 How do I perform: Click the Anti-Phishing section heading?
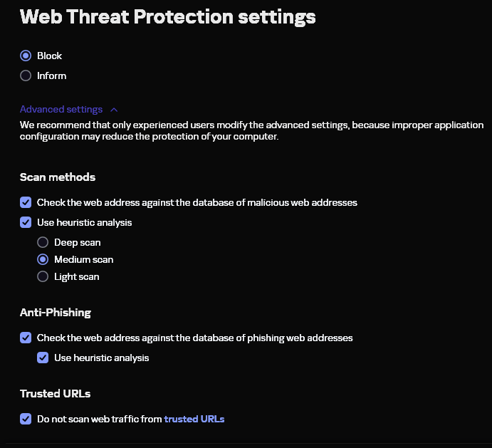click(55, 312)
